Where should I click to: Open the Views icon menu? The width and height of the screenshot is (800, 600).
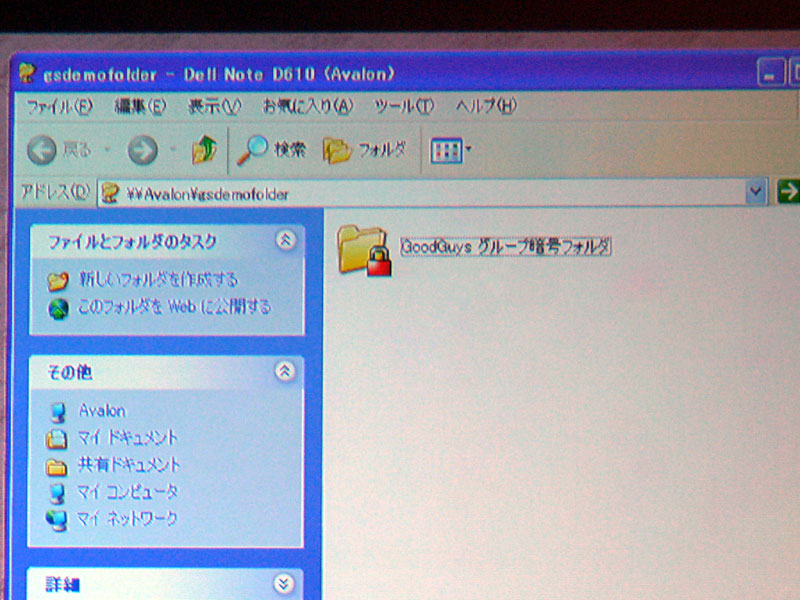pos(451,151)
